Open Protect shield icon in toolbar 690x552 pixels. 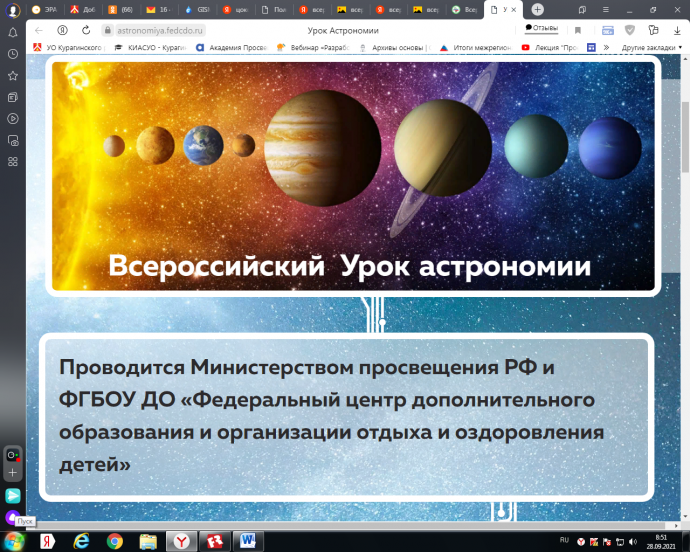coord(630,30)
